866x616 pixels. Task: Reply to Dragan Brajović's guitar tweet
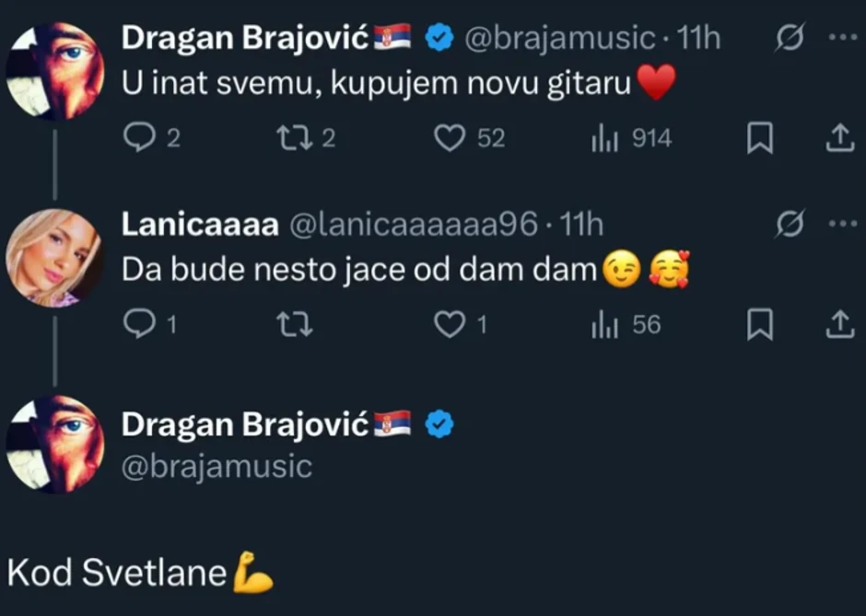140,136
